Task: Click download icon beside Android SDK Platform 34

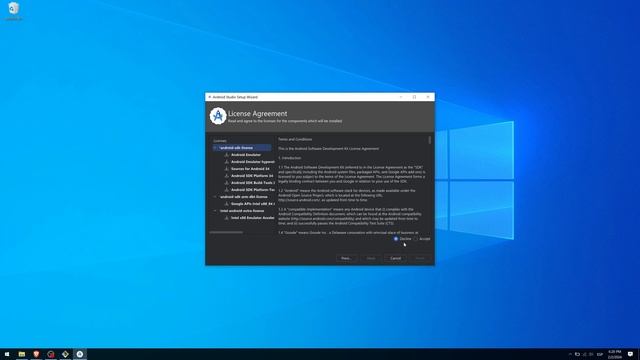Action: (227, 176)
